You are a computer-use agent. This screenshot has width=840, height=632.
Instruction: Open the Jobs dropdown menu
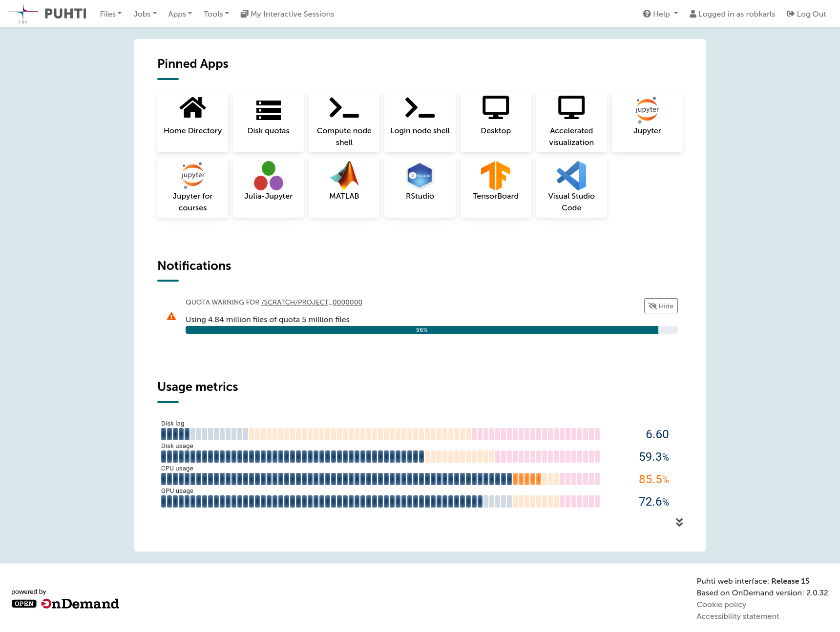point(145,14)
